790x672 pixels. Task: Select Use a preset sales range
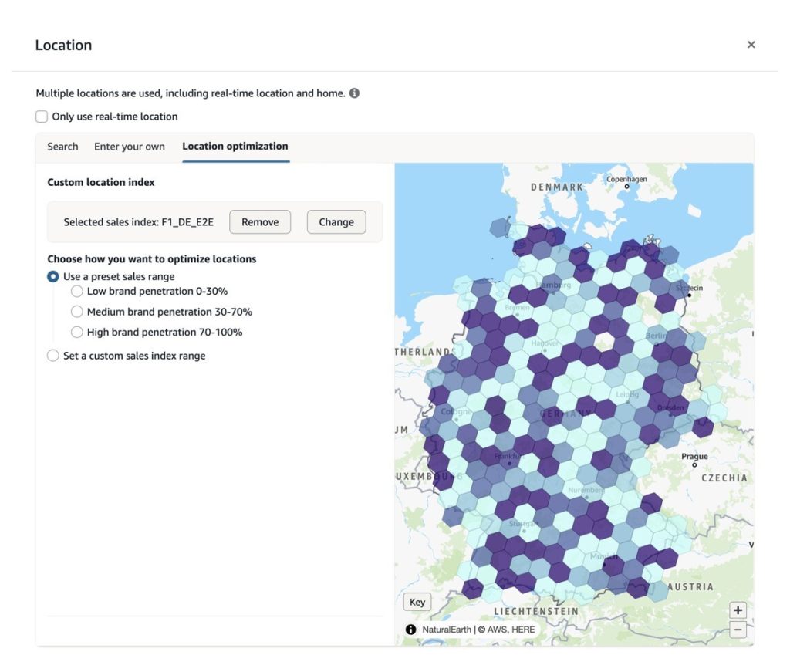pyautogui.click(x=53, y=276)
